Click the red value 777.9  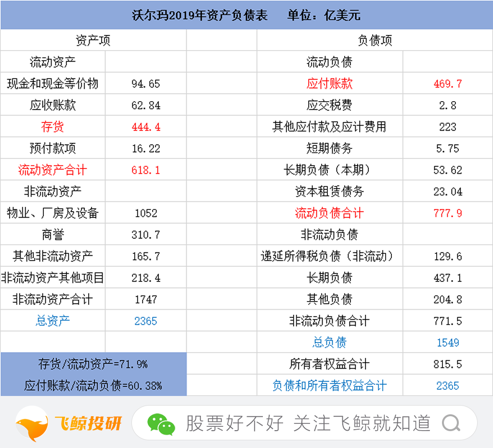448,213
